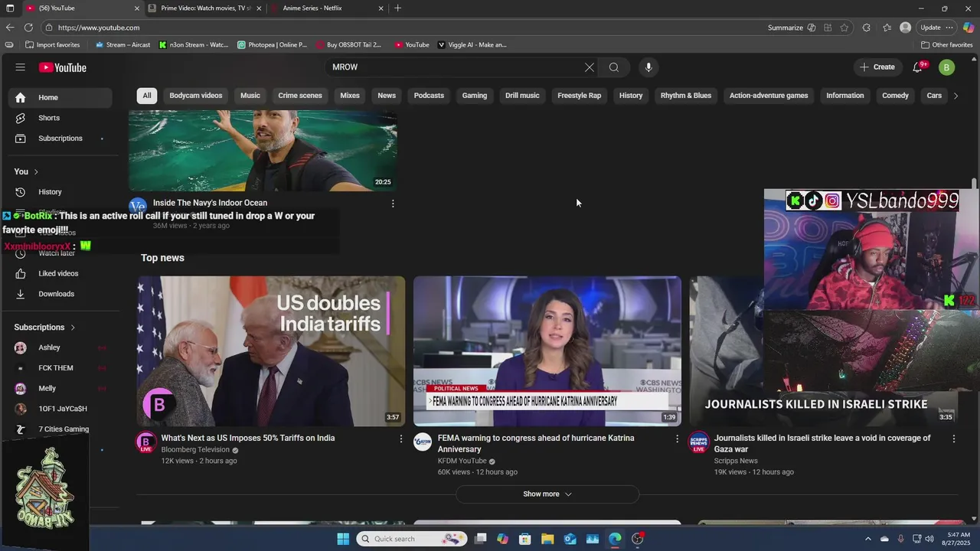The width and height of the screenshot is (980, 551).
Task: Open options for Inside The Navy's Indoor Ocean
Action: tap(393, 204)
